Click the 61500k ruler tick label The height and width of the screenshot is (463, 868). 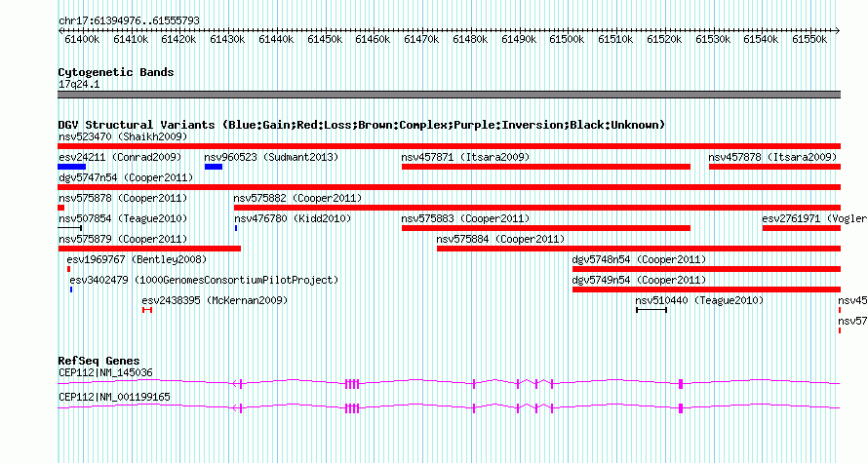click(x=567, y=39)
